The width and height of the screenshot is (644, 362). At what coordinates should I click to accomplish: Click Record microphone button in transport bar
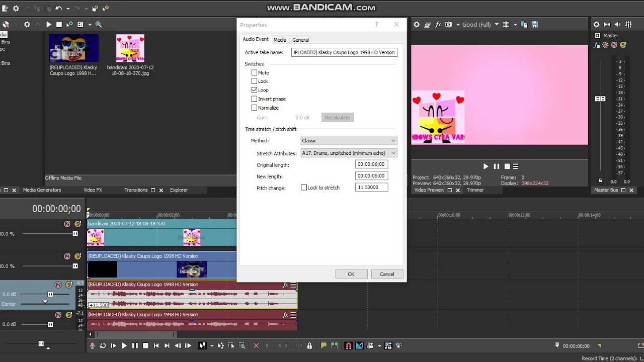click(92, 345)
